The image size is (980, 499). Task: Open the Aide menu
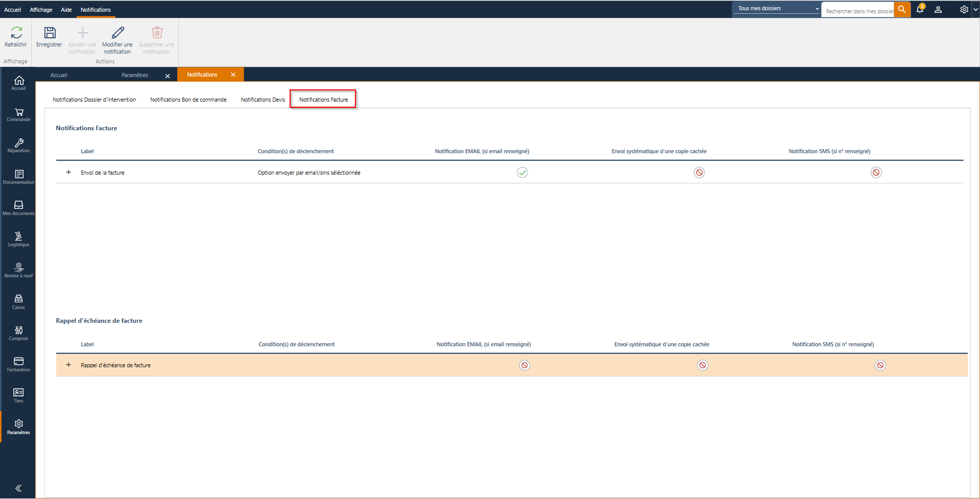[66, 10]
